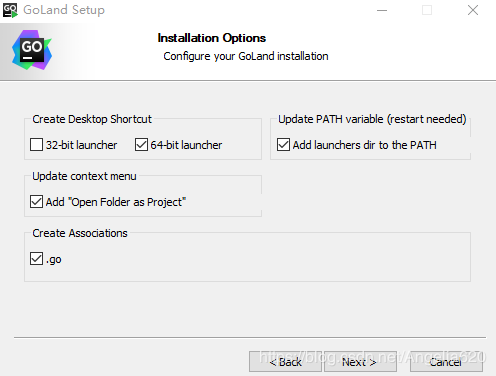Image resolution: width=496 pixels, height=376 pixels.
Task: Click the large GoLand logo in header
Action: 32,50
